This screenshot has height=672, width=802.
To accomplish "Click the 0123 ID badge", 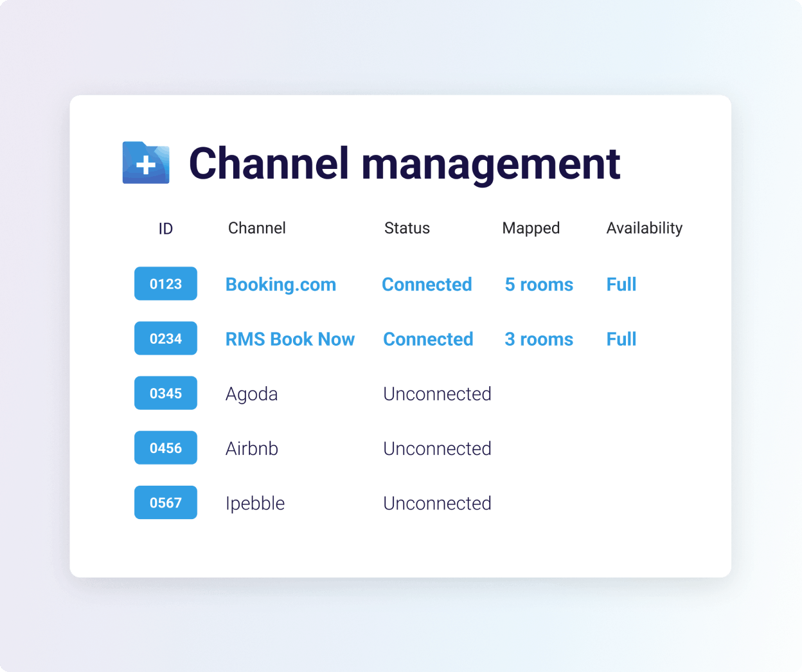I will [166, 283].
